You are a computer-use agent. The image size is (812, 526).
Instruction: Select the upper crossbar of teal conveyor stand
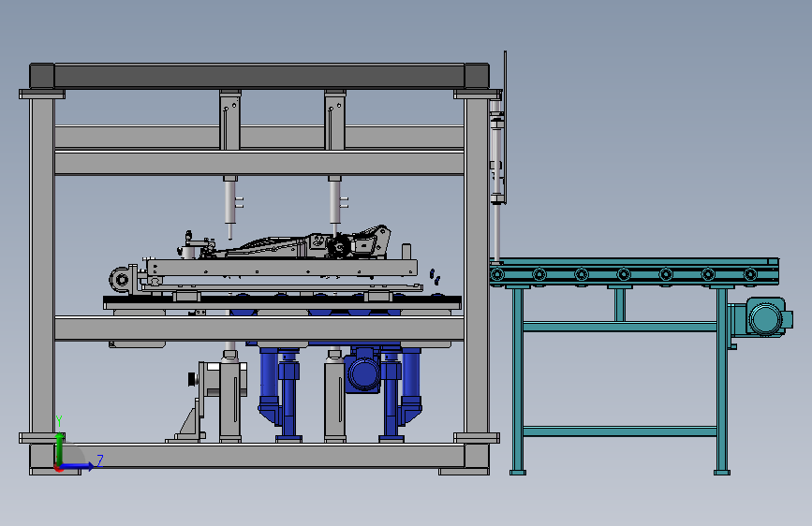pos(620,326)
